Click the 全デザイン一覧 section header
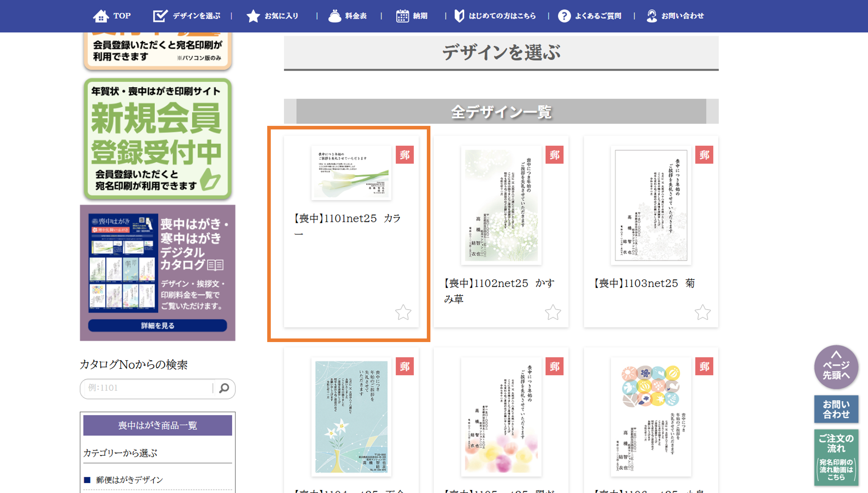Screen dimensions: 868x493 point(501,112)
